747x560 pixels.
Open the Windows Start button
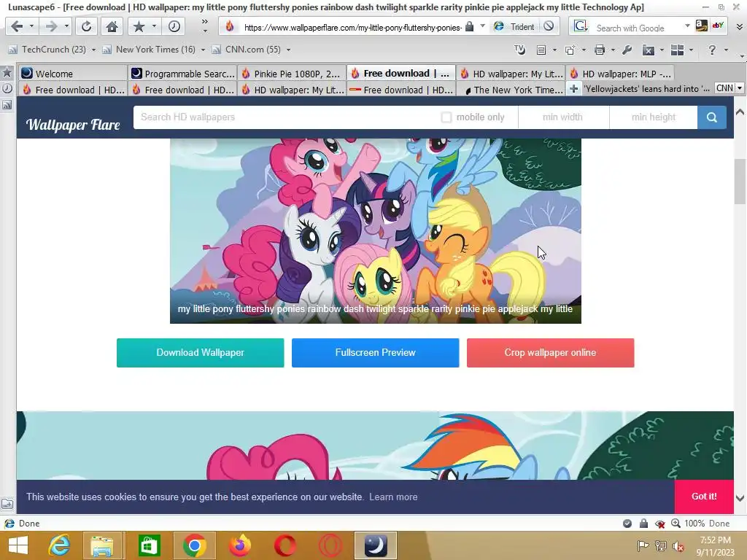(18, 545)
